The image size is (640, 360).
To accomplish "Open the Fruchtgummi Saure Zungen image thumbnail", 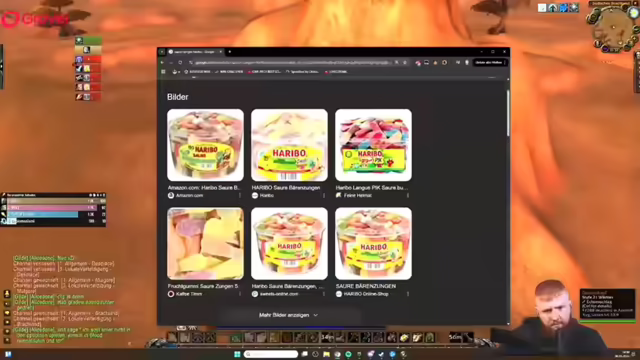I will click(205, 244).
